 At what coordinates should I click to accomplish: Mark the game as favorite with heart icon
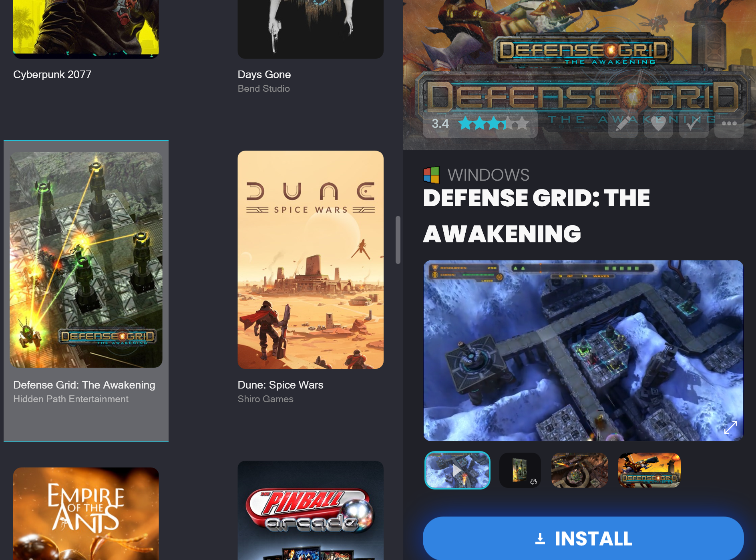(658, 124)
